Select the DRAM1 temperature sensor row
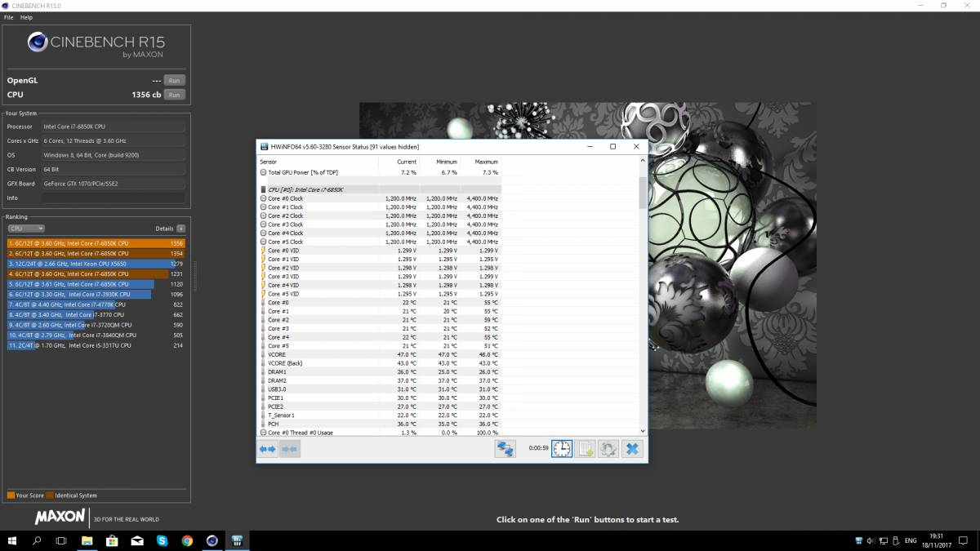The width and height of the screenshot is (980, 551). click(x=380, y=371)
